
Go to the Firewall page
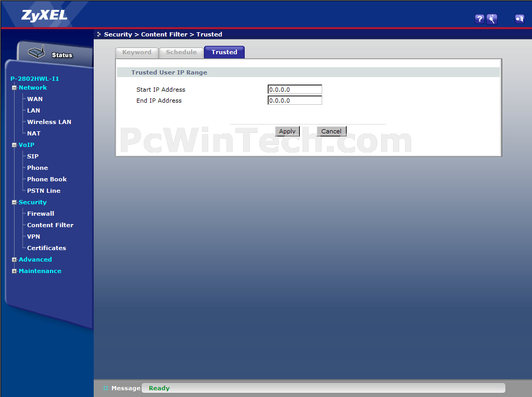click(41, 214)
